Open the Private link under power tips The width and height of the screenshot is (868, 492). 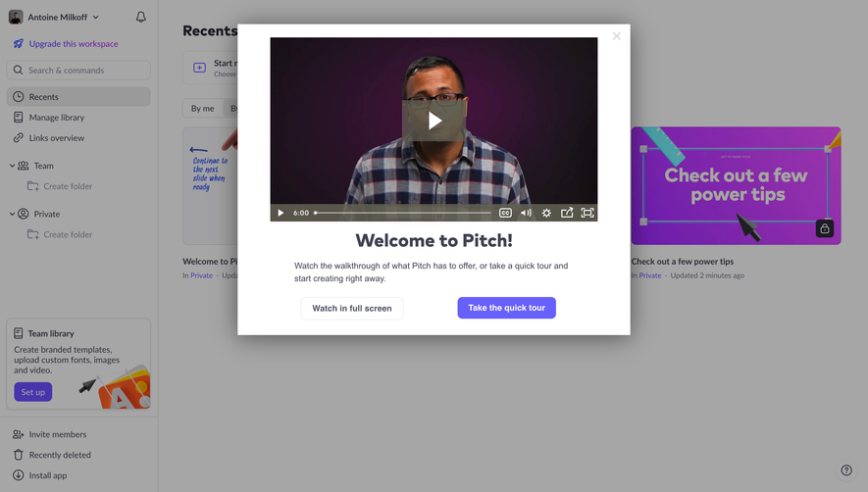coord(650,275)
